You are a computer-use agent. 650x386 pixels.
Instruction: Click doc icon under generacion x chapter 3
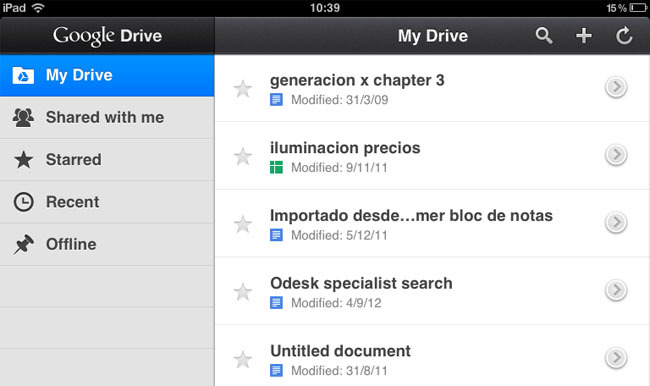(x=276, y=100)
